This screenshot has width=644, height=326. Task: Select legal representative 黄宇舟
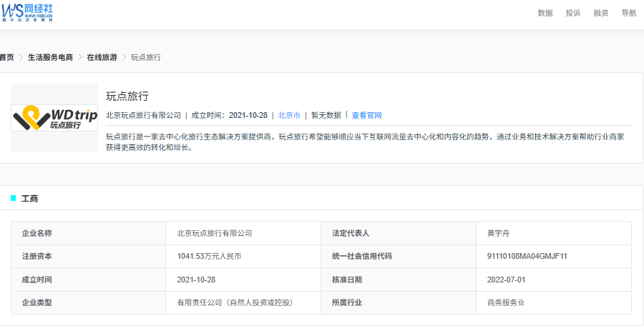coord(498,233)
